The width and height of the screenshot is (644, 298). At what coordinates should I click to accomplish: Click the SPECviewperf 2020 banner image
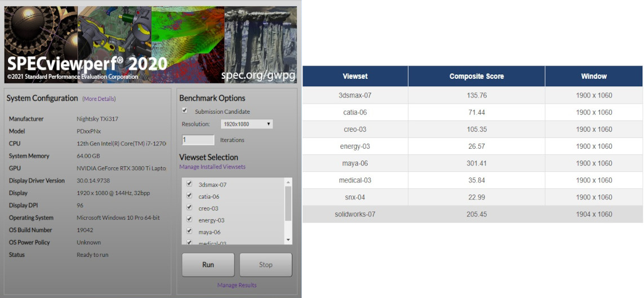tap(150, 45)
